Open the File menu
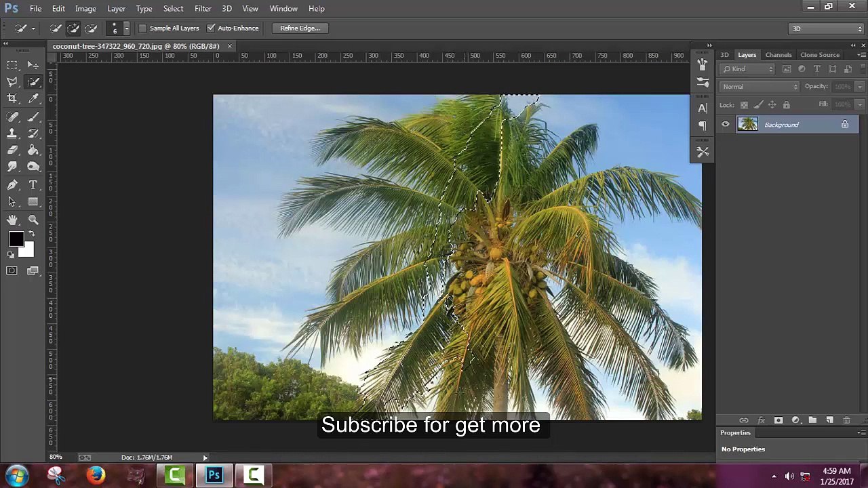Viewport: 868px width, 488px height. 35,8
